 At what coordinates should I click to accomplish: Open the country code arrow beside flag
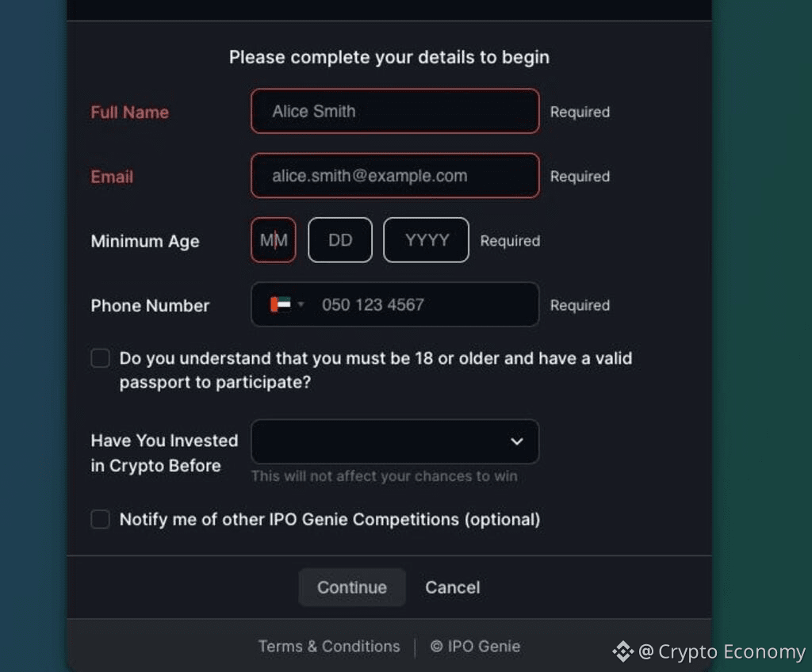coord(301,304)
